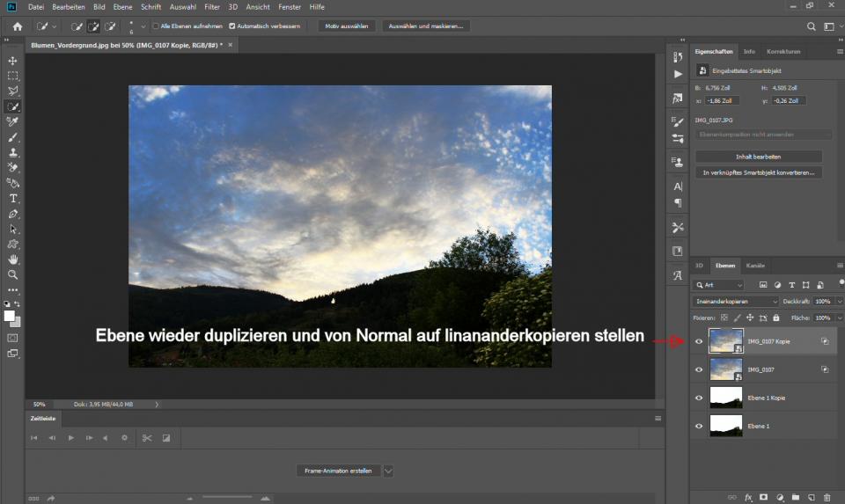Pick the Hand tool
Viewport: 845px width, 504px height.
pyautogui.click(x=13, y=259)
